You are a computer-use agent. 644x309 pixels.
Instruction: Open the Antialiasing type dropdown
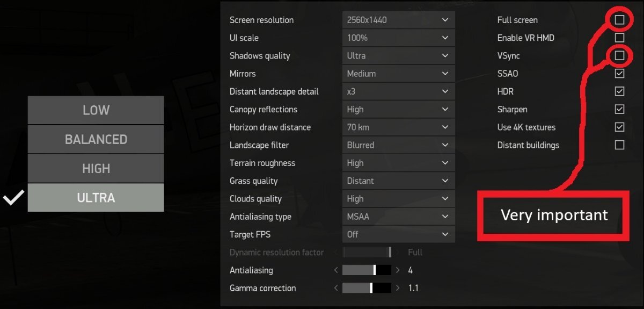tap(398, 217)
